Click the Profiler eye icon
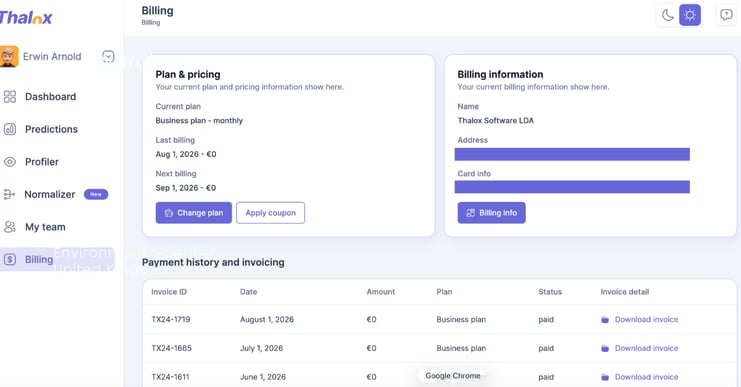The width and height of the screenshot is (741, 387). pyautogui.click(x=9, y=162)
